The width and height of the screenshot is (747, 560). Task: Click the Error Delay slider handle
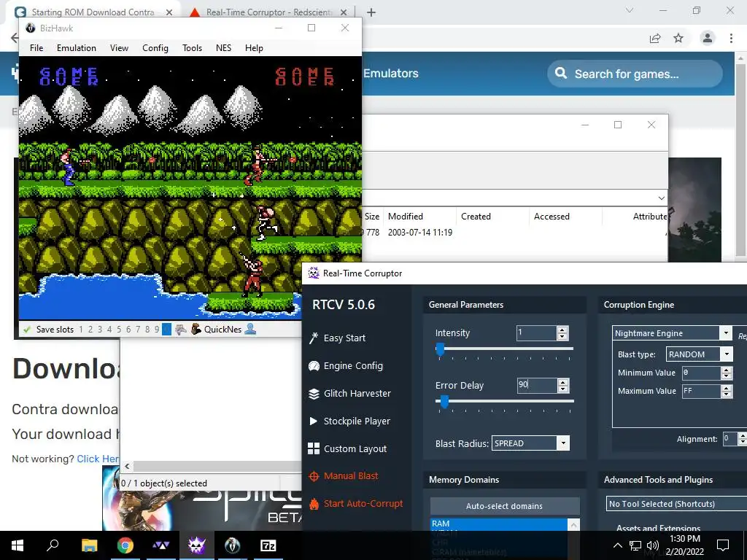pyautogui.click(x=444, y=401)
